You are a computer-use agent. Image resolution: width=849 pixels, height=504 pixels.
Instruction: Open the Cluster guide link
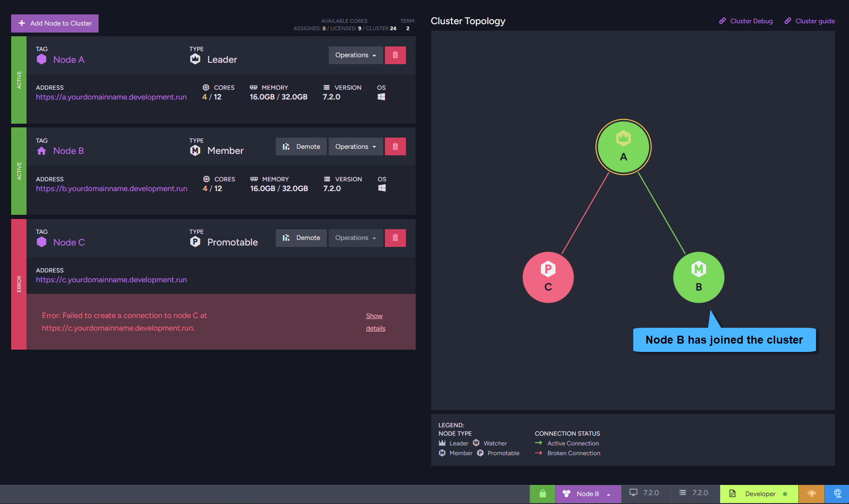[810, 21]
